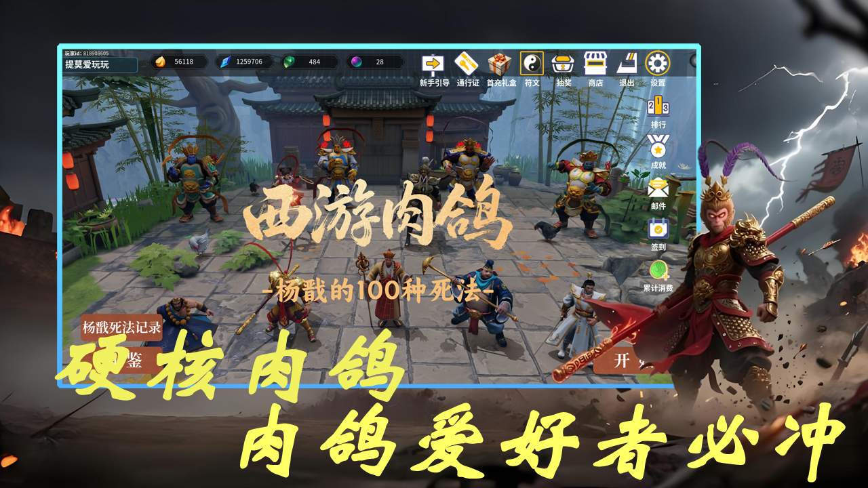Open the 新手引导 beginner guide icon
Image resolution: width=868 pixels, height=488 pixels.
(x=433, y=64)
